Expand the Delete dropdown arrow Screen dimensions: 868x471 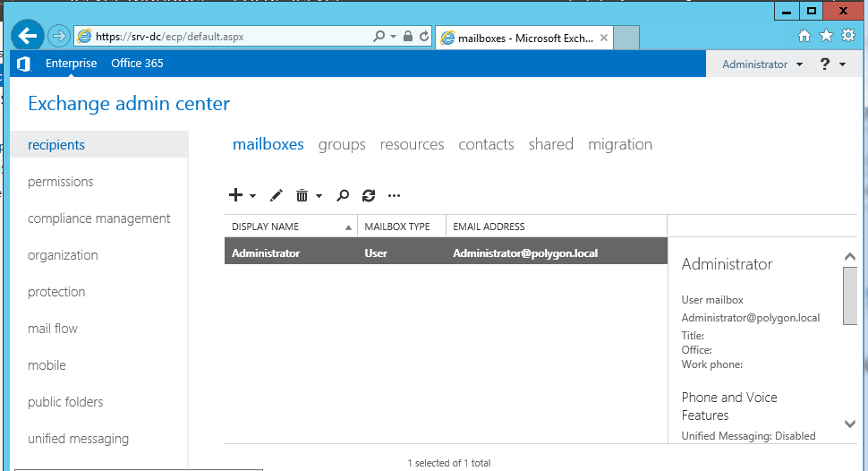[319, 195]
